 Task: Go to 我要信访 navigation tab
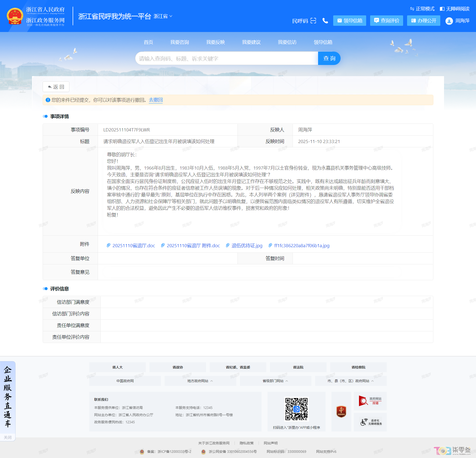tap(287, 42)
